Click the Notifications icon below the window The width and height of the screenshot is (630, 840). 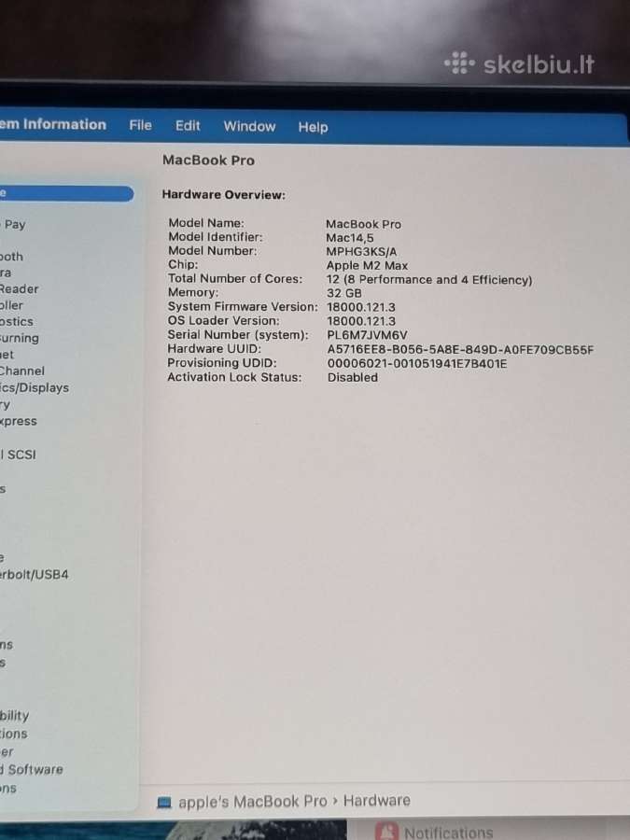click(386, 832)
